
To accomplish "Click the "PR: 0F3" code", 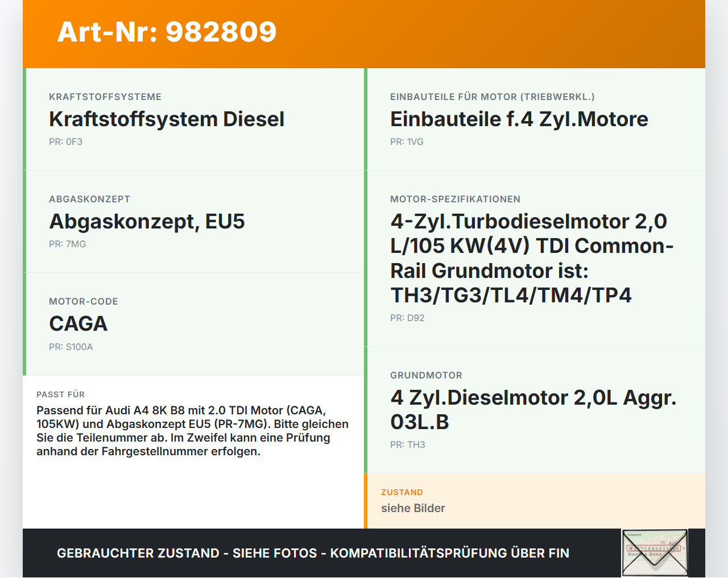I will (65, 142).
